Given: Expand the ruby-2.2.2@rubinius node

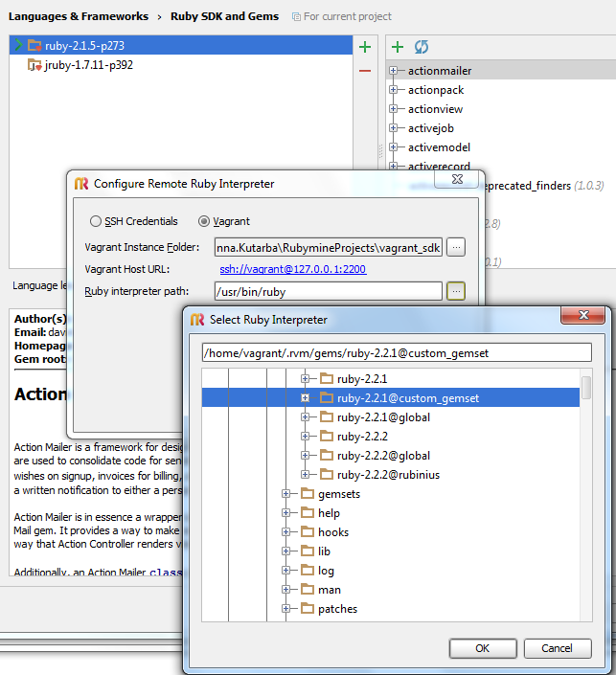Looking at the screenshot, I should tap(305, 474).
